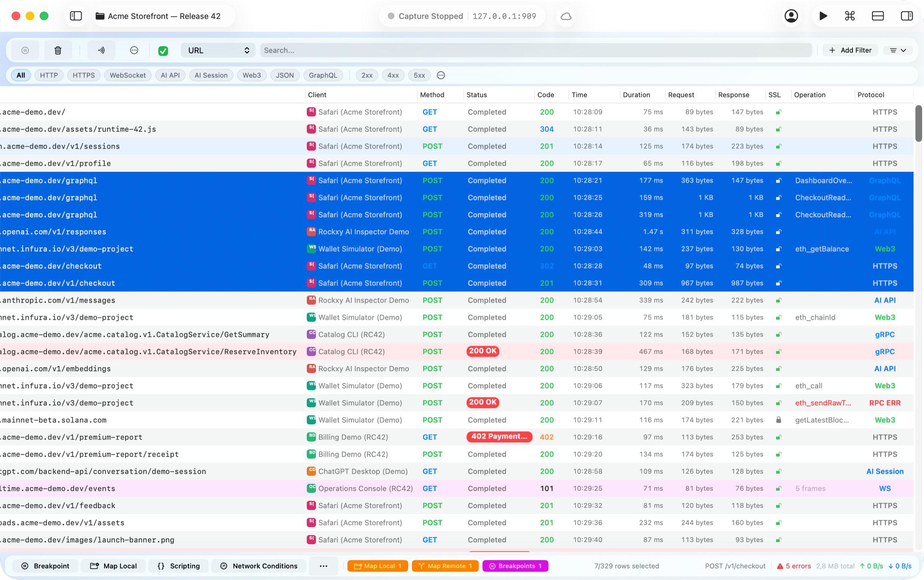Open the filter list options dropdown
Screen dimensions: 924x580
897,50
